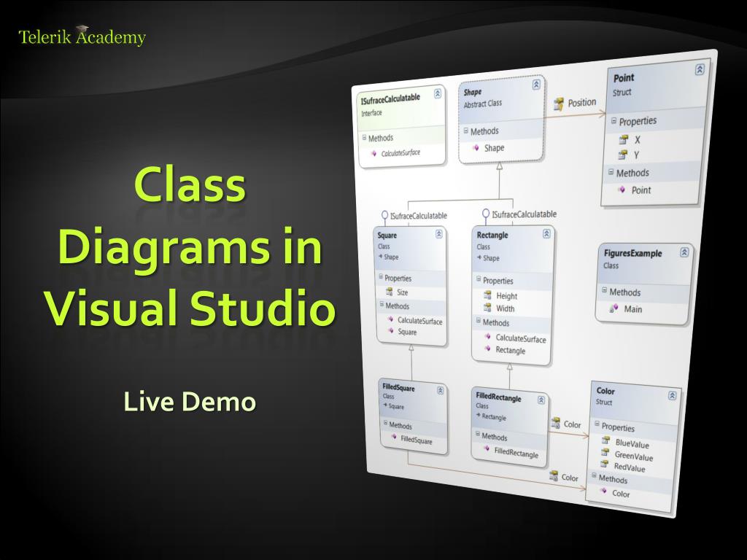Collapse the FilledRectangle class box chevron
Viewport: 747px width, 560px height.
(x=541, y=400)
